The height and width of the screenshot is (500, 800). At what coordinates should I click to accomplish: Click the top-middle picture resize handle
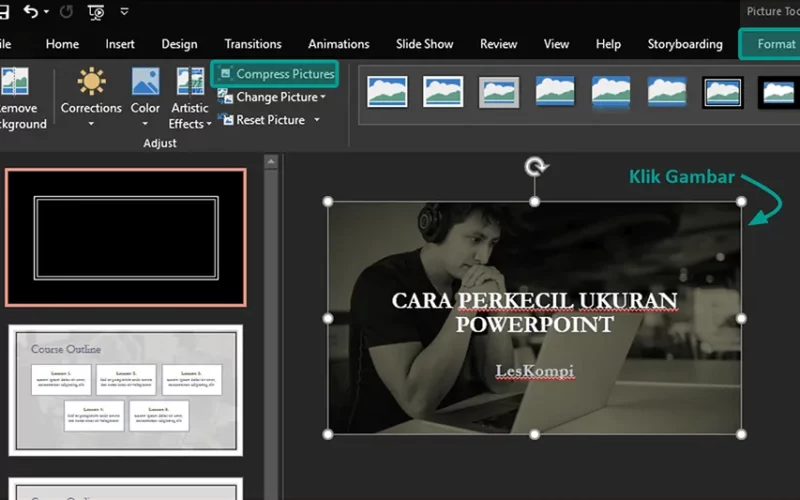tap(534, 202)
